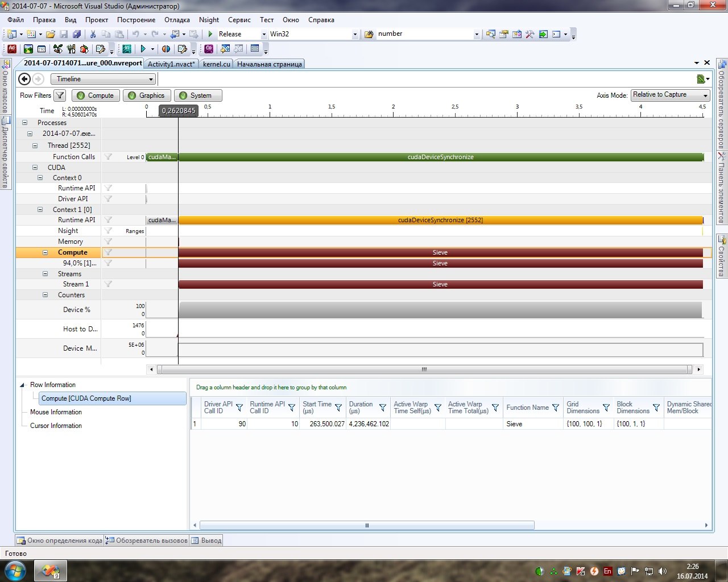The image size is (728, 582).
Task: Open the Файл menu
Action: [16, 19]
